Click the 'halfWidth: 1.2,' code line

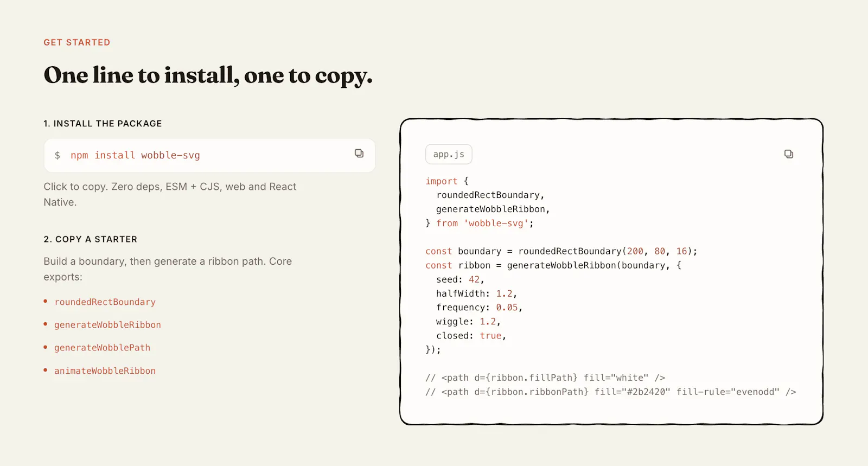click(476, 293)
